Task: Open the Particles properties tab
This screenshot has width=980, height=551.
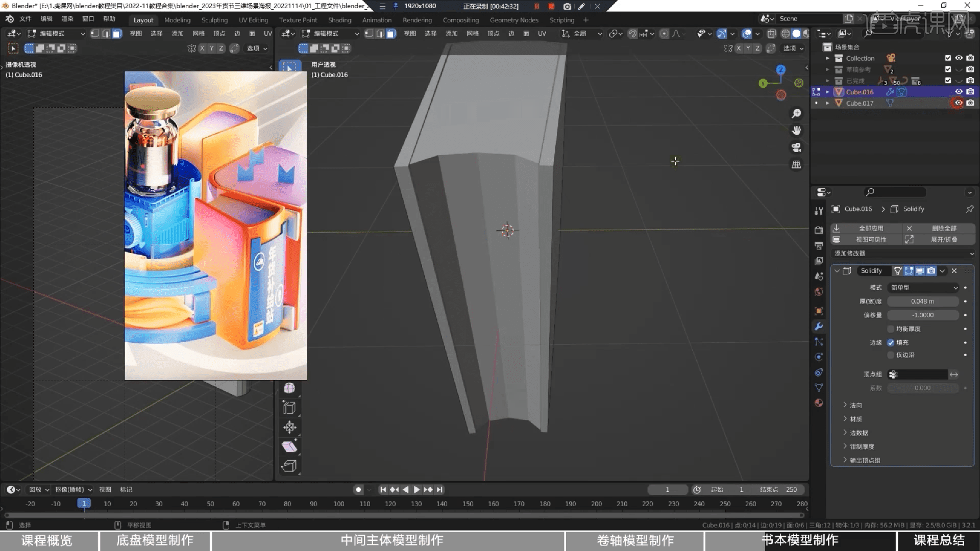Action: [819, 342]
